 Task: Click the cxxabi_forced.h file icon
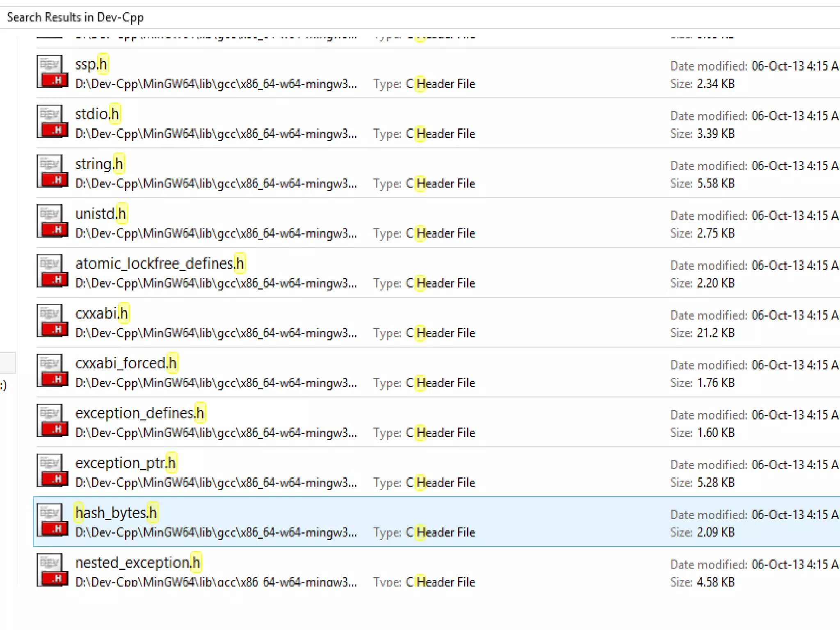[52, 371]
